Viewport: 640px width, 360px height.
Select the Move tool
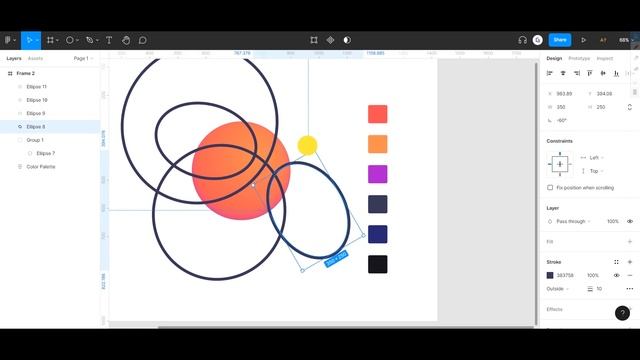[29, 40]
